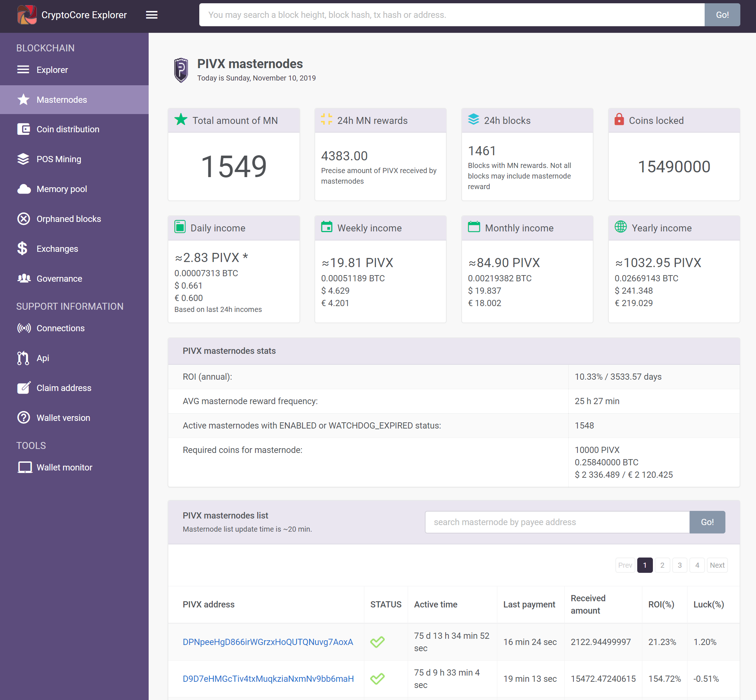Viewport: 756px width, 700px height.
Task: Click the '0.25840000 BTC' required coins value
Action: (x=606, y=462)
